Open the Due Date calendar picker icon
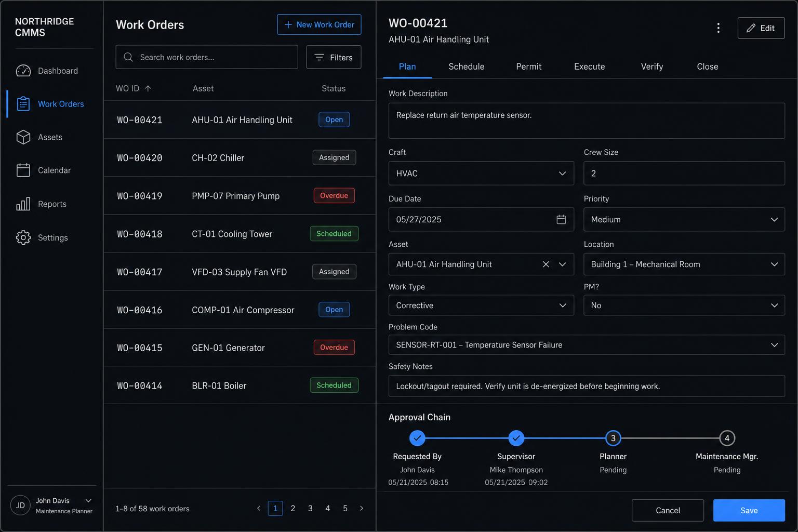Viewport: 798px width, 532px height. (561, 220)
